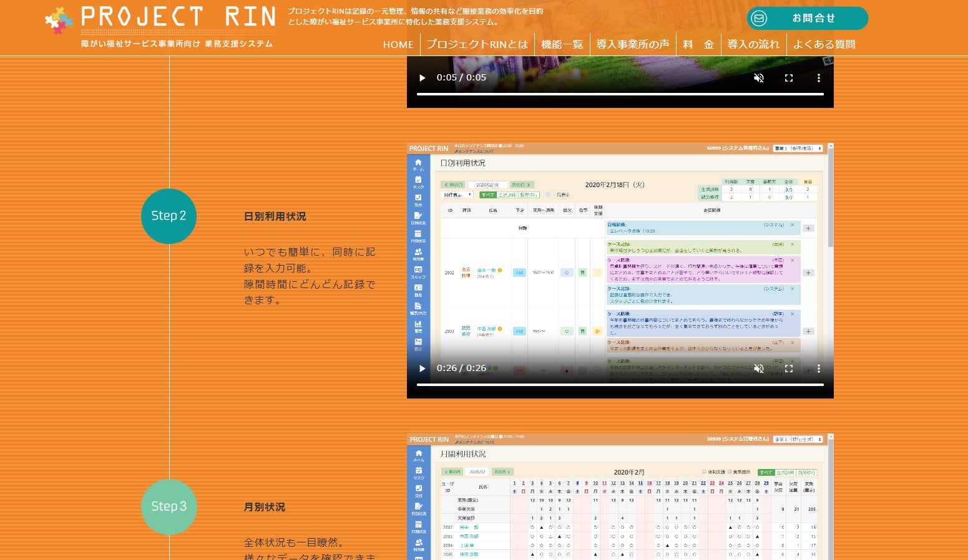
Task: Click the 日別利用状況 heading beside Step 2
Action: pyautogui.click(x=275, y=216)
